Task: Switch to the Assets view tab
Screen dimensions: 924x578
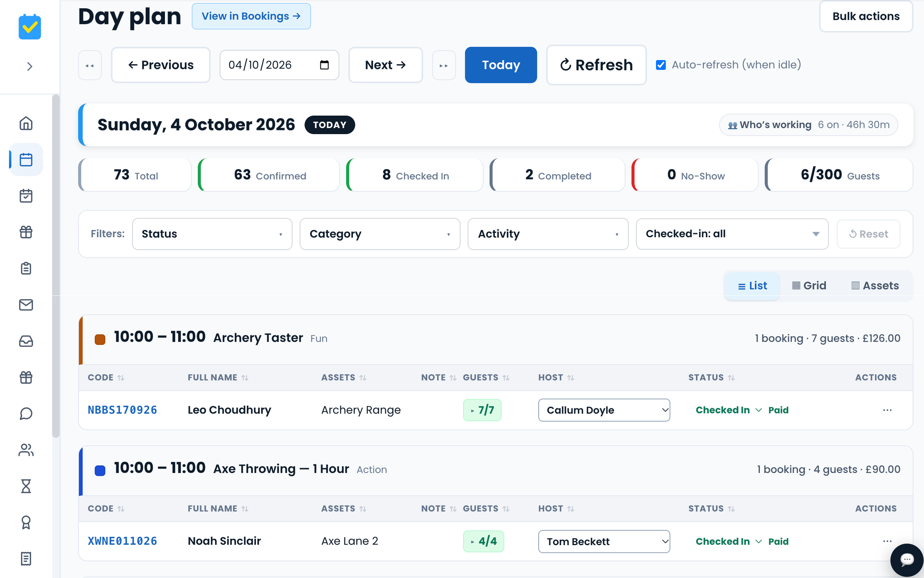Action: point(875,286)
